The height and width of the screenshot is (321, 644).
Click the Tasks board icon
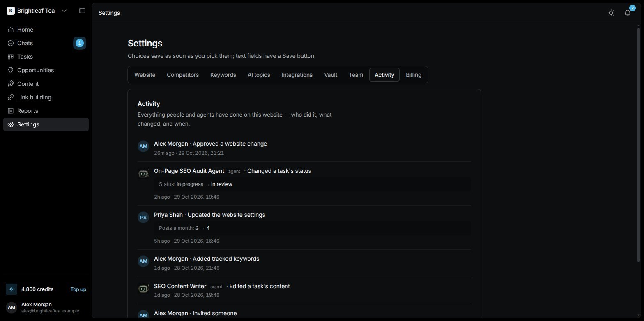click(11, 57)
